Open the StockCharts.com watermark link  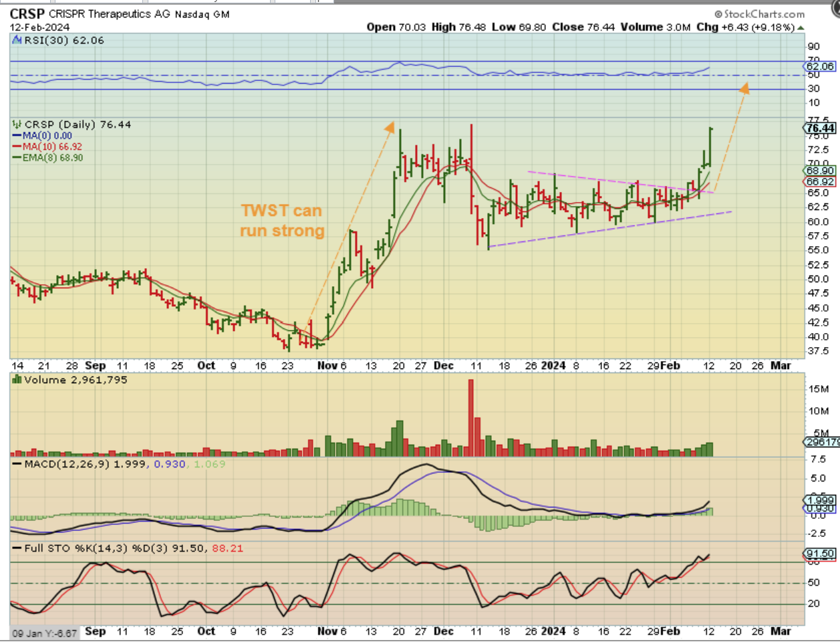point(759,14)
